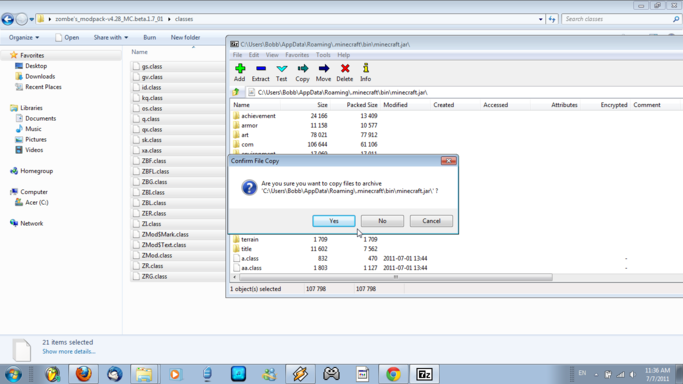Open the 7-Zip Help menu
This screenshot has height=384, width=683.
point(343,55)
